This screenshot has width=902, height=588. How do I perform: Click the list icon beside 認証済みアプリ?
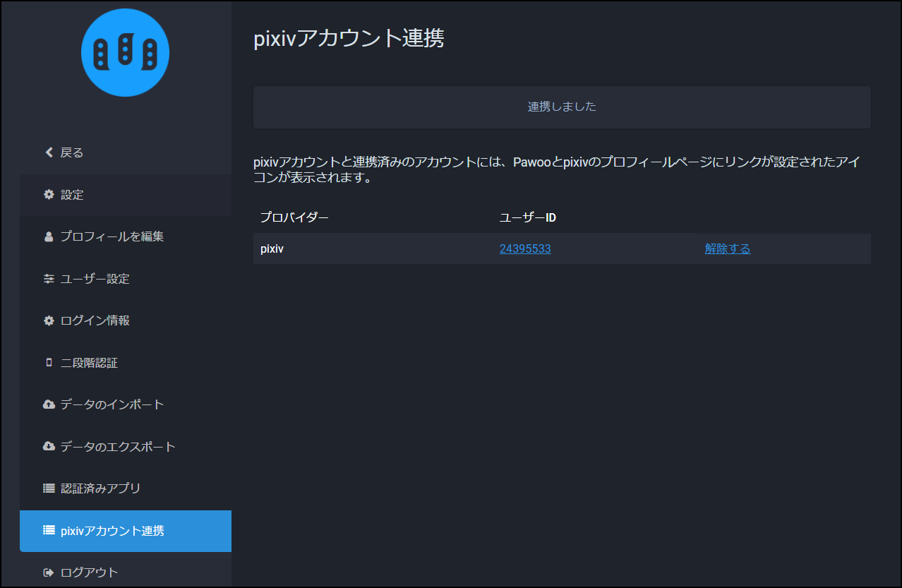[49, 488]
